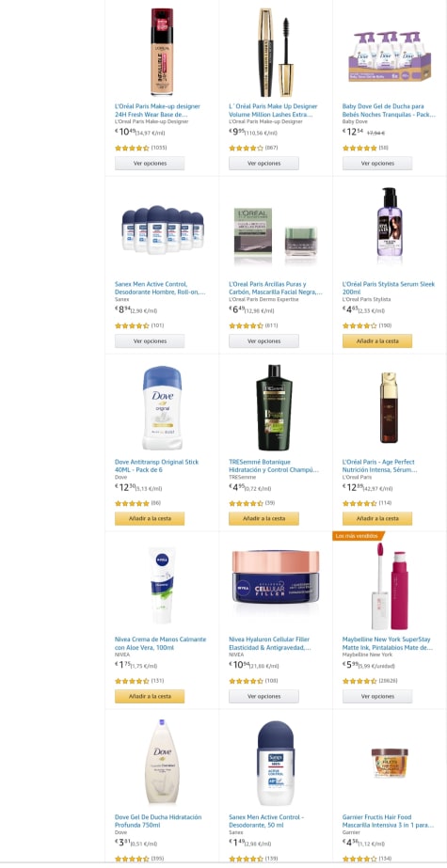
Task: Click the 'Los más vendidos' bestseller badge
Action: click(358, 536)
